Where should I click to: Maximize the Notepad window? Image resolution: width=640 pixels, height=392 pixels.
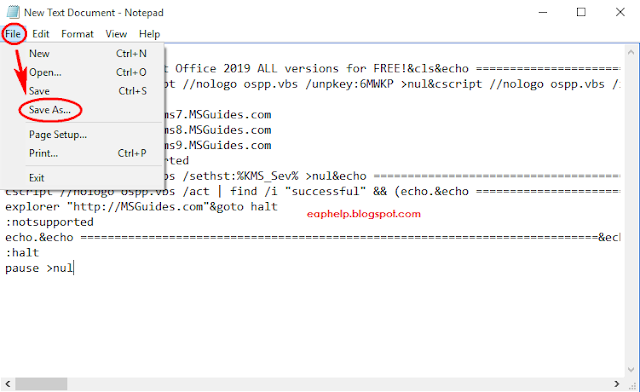pos(581,12)
